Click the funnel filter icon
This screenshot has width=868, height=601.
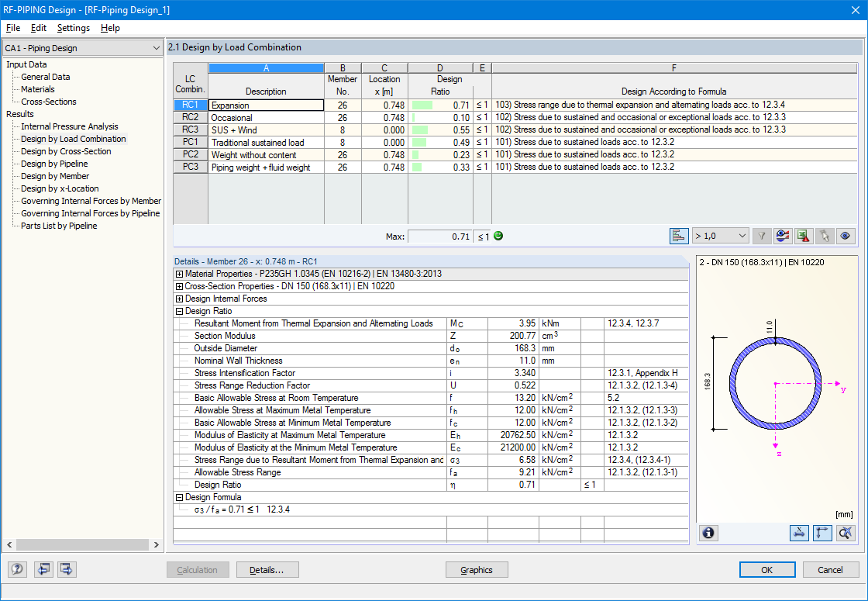[762, 236]
